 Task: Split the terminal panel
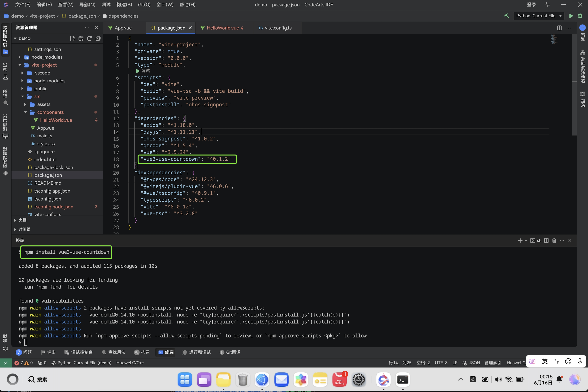[x=546, y=240]
